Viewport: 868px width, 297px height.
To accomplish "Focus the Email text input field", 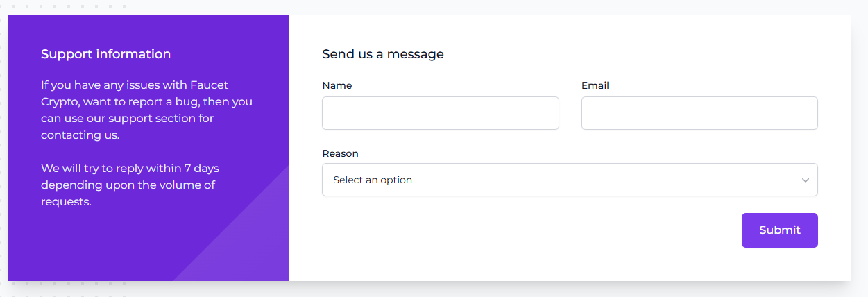I will 699,113.
